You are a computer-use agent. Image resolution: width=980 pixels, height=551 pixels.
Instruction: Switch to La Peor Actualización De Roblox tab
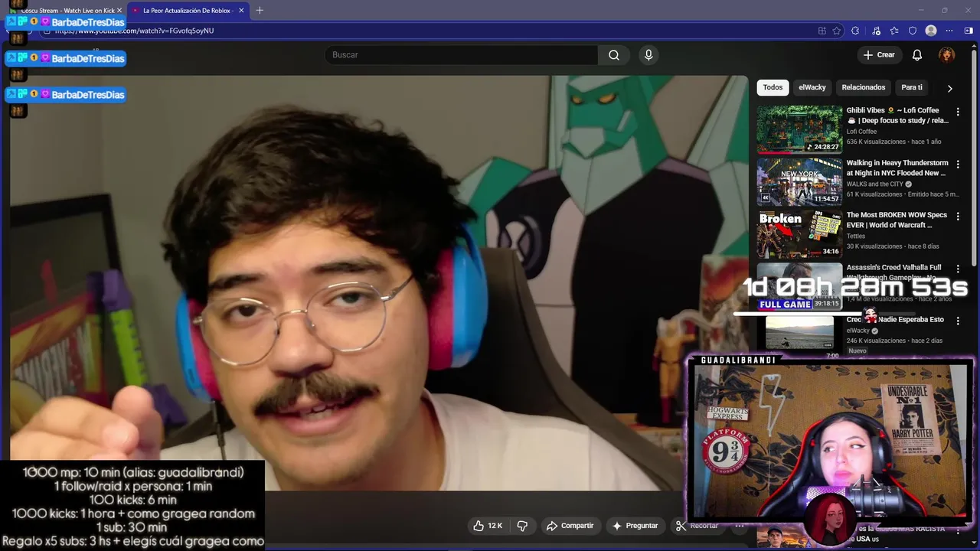coord(188,11)
